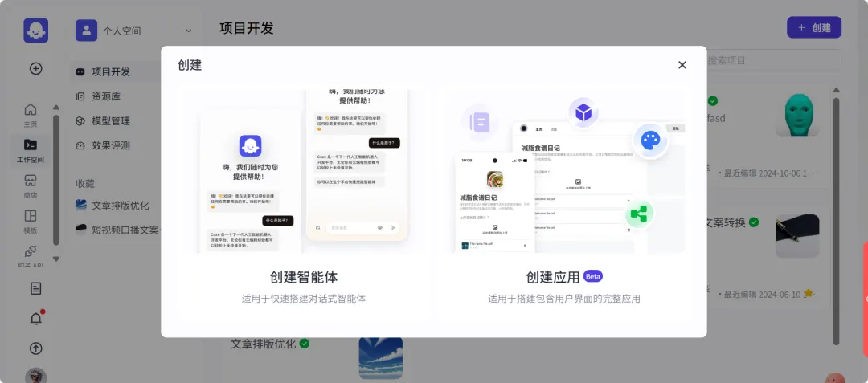Click the left sidebar vertical scrollbar
This screenshot has width=868, height=383.
pyautogui.click(x=56, y=180)
